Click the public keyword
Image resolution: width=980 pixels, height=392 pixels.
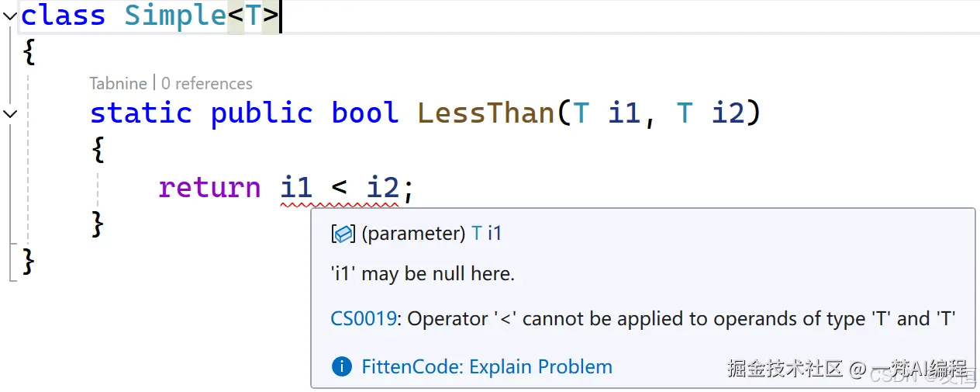click(262, 113)
